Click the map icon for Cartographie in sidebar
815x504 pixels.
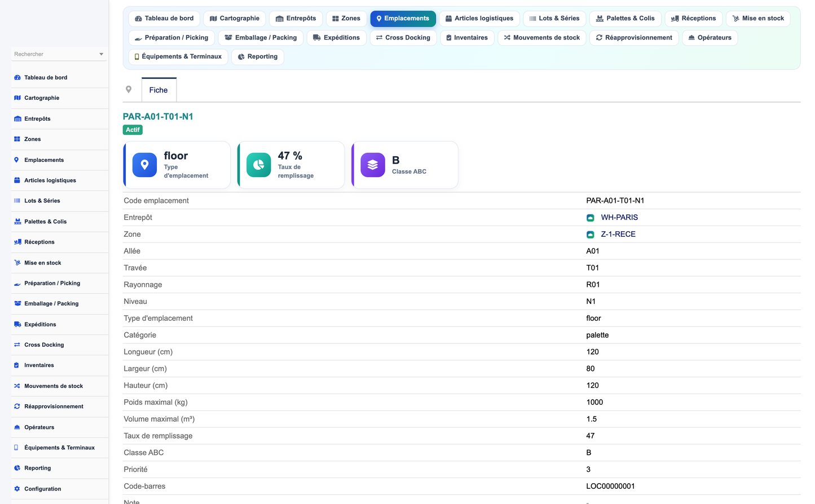(x=17, y=98)
